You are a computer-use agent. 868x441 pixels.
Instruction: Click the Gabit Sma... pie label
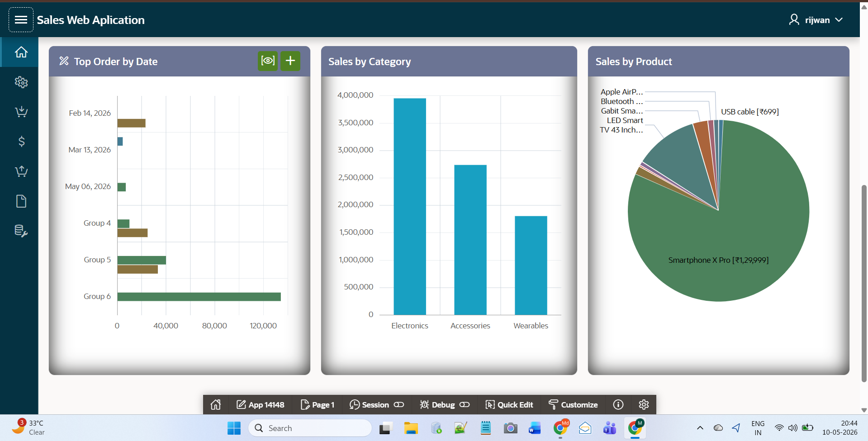621,111
